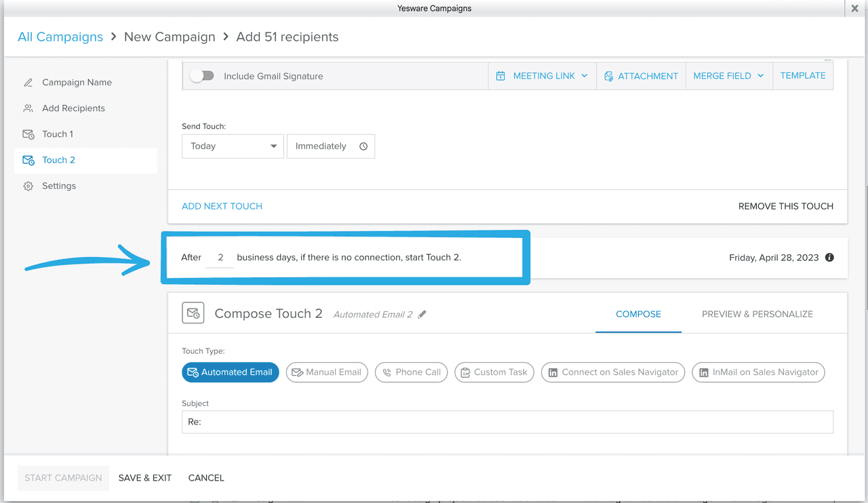Click the Touch 1 envelope icon
Image resolution: width=868 pixels, height=503 pixels.
coord(27,134)
